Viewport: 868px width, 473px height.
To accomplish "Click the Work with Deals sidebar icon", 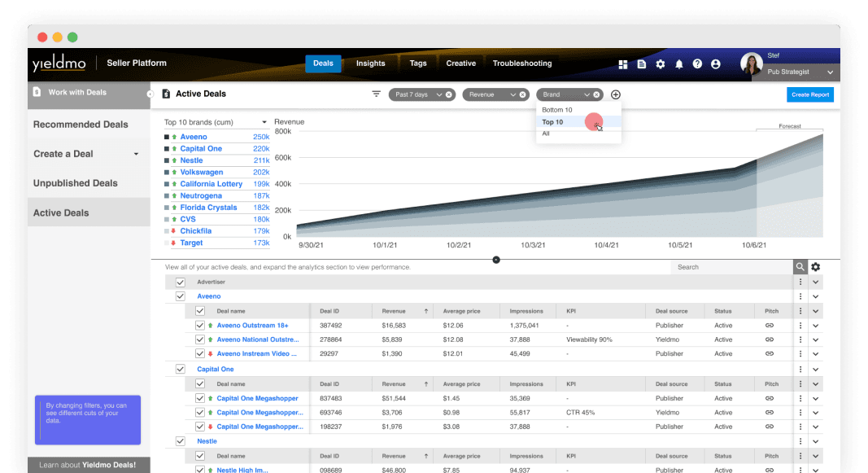I will pos(37,92).
